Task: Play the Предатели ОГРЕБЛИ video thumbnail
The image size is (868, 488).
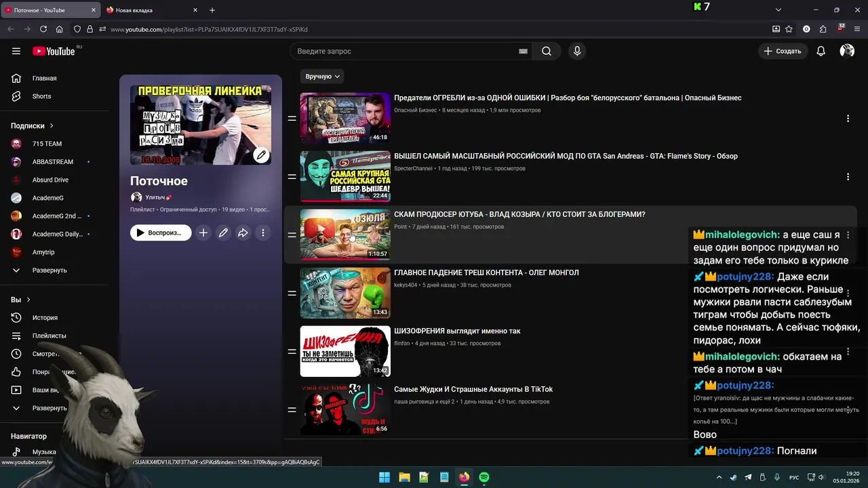Action: click(x=345, y=118)
